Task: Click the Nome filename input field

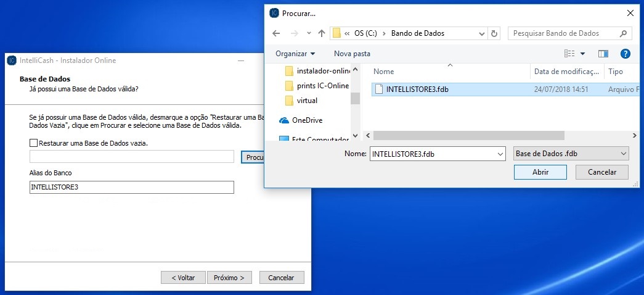Action: [434, 154]
